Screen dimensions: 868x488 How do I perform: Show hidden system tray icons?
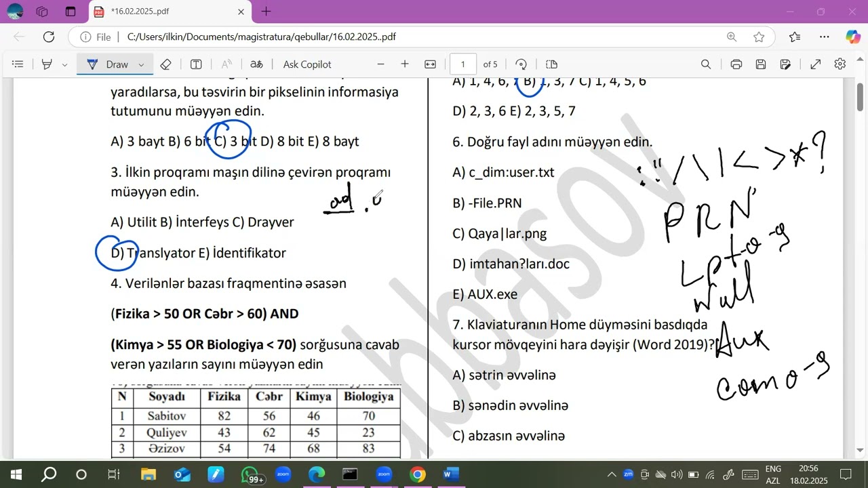(611, 474)
